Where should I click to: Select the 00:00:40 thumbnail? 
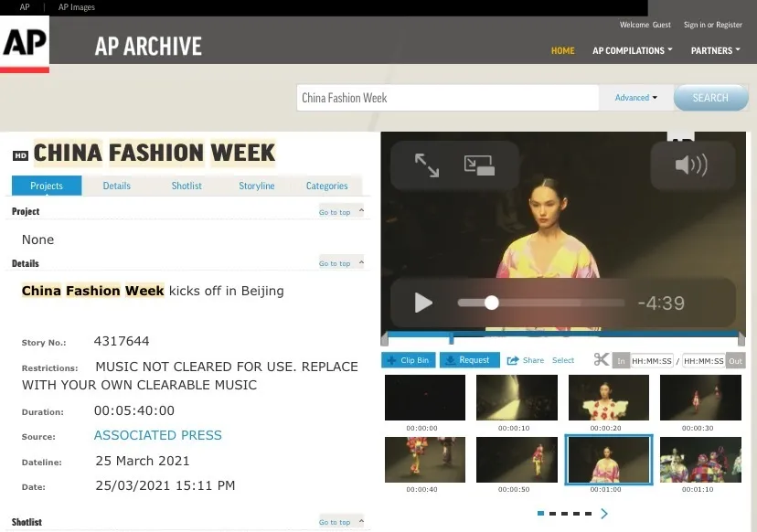pos(425,460)
